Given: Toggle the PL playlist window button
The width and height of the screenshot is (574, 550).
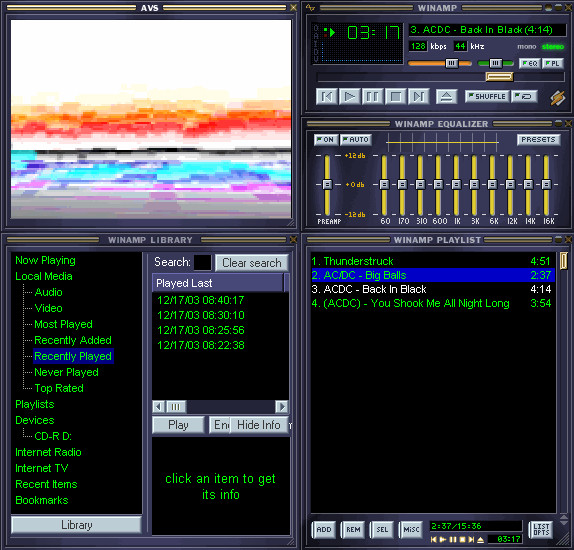Looking at the screenshot, I should pos(553,63).
